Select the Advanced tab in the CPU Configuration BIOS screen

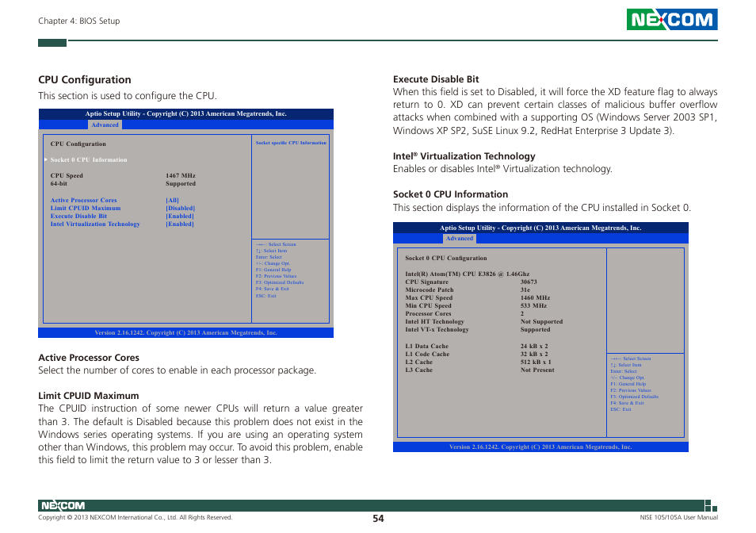[x=105, y=125]
